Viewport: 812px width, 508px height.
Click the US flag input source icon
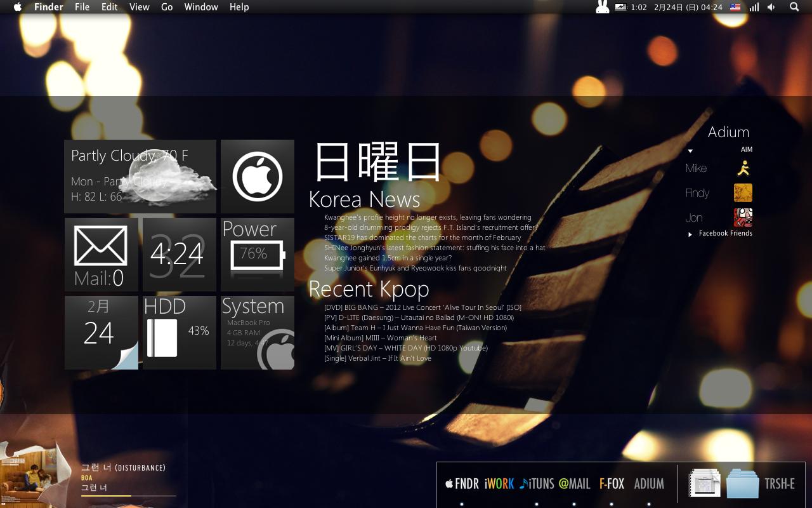(x=735, y=7)
